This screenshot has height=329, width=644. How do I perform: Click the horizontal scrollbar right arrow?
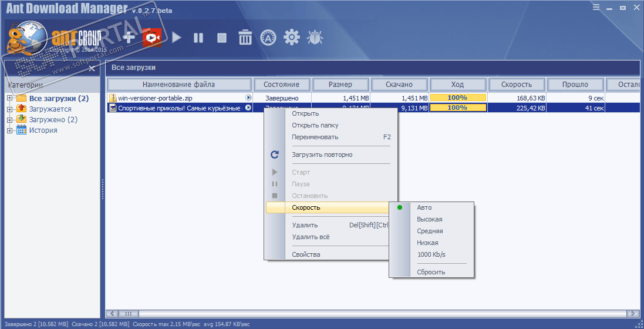[633, 313]
